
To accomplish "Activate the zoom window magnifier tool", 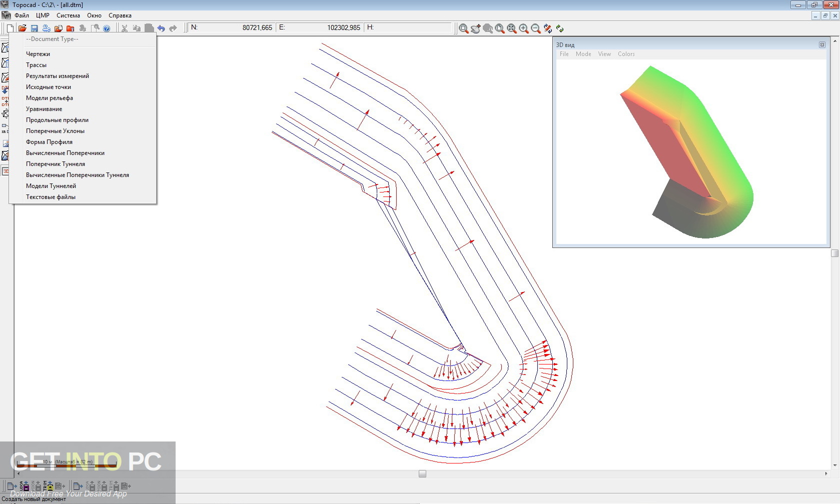I will 464,28.
